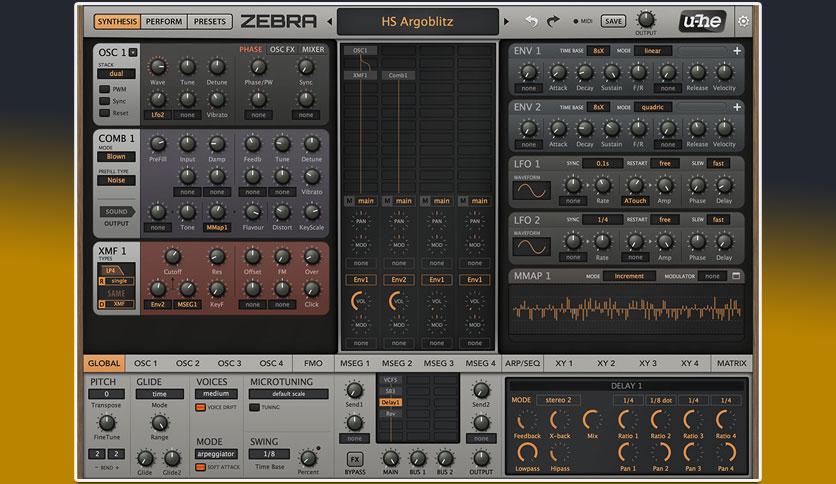Open the MMAP 1 Mode increment dropdown

pos(629,276)
